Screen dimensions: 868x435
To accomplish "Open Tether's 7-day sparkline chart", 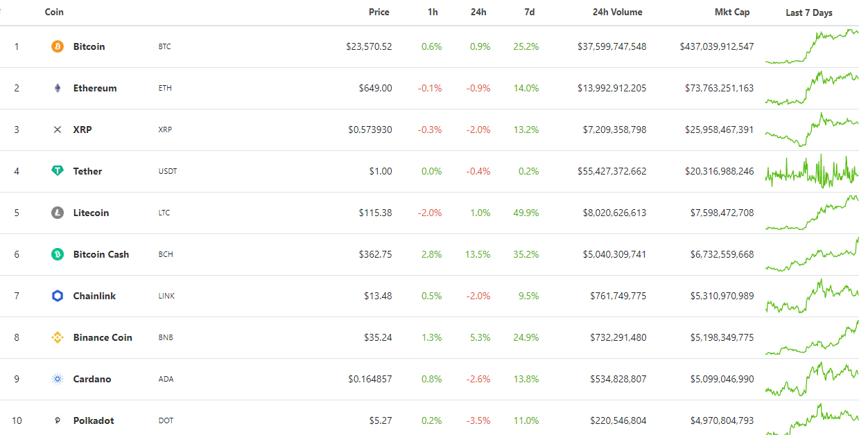I will 812,171.
